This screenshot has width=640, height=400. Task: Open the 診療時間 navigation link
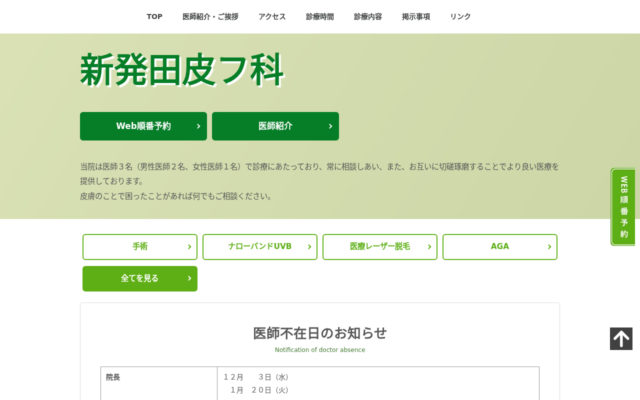(319, 17)
